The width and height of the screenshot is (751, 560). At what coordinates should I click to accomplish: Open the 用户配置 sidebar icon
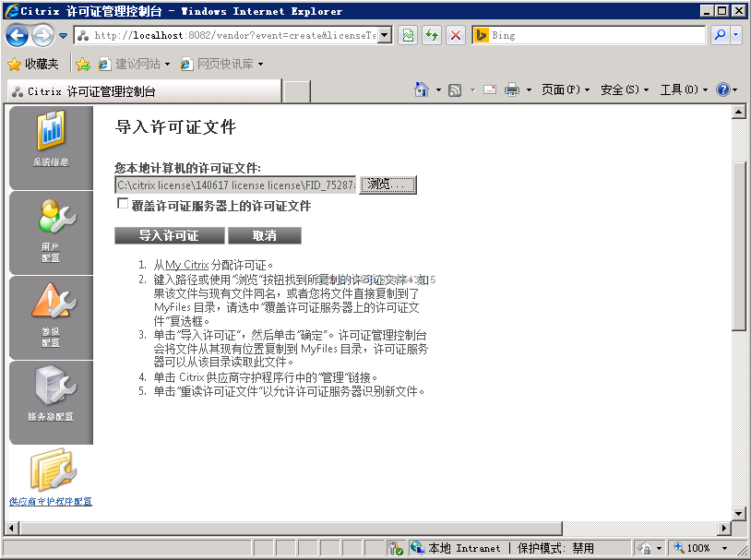point(51,226)
